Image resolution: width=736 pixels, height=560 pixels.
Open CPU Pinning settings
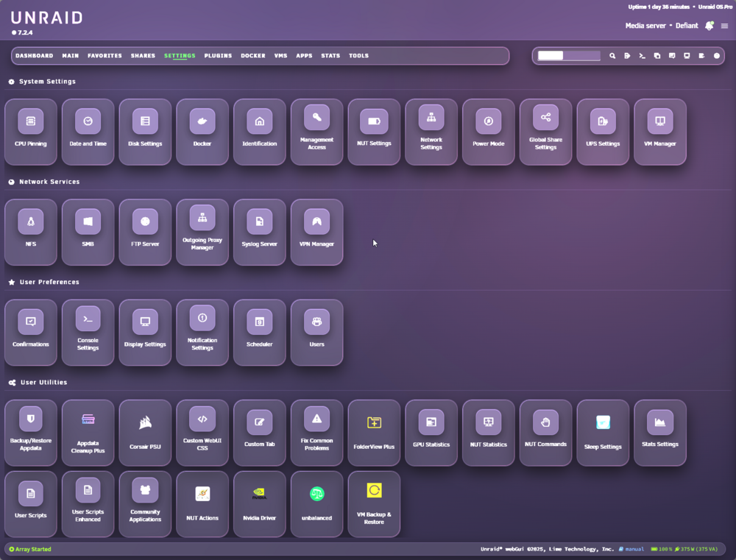(x=30, y=132)
